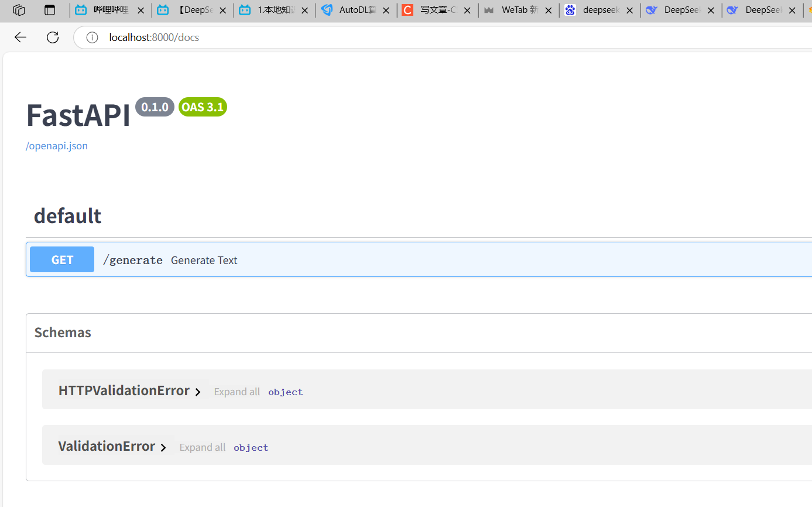Open the site information icon in address bar

pyautogui.click(x=92, y=37)
